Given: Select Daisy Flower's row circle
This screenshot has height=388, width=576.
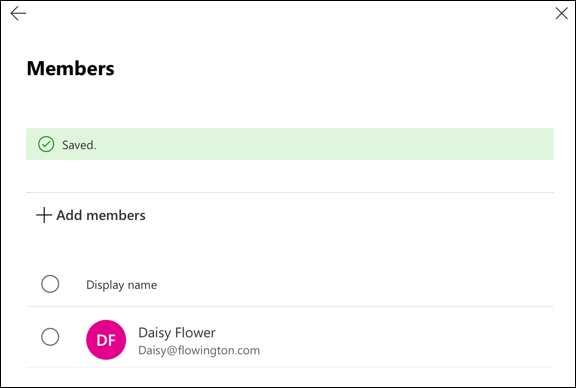Looking at the screenshot, I should [50, 337].
